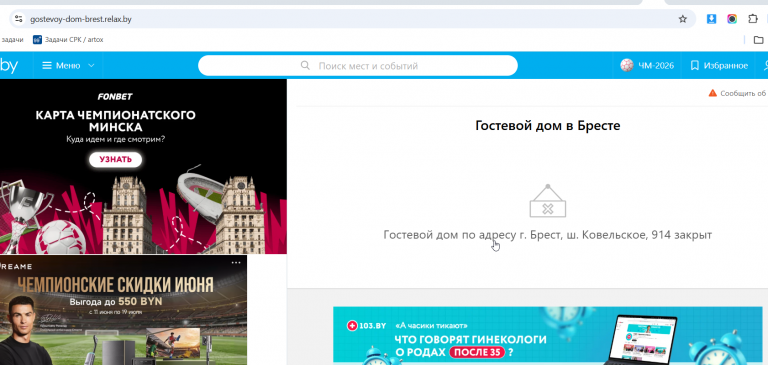Open the 103.by gynecologists banner
Viewport: 768px width, 365px height.
click(548, 336)
